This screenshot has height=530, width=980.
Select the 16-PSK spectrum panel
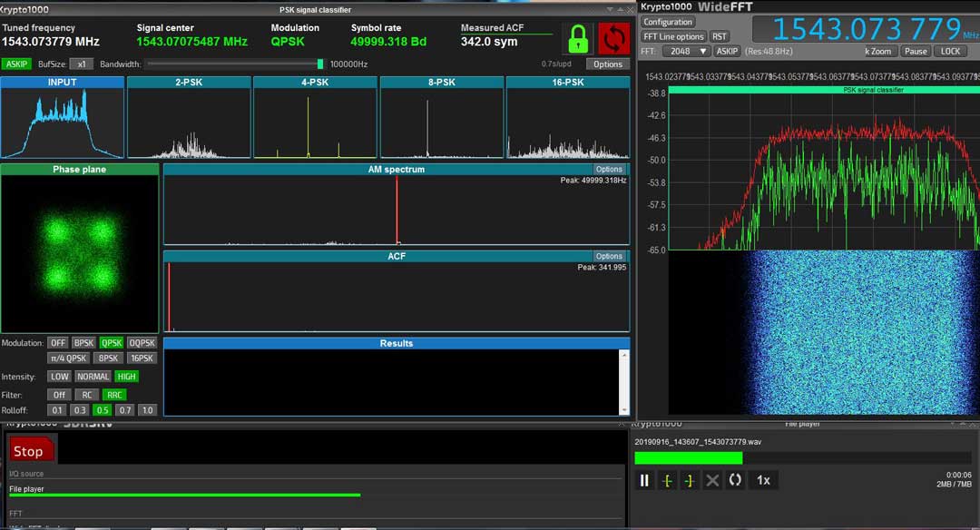point(567,117)
